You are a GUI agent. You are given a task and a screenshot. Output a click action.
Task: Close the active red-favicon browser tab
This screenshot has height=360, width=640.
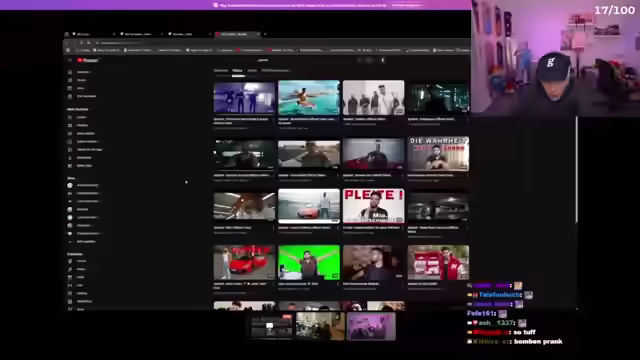258,34
